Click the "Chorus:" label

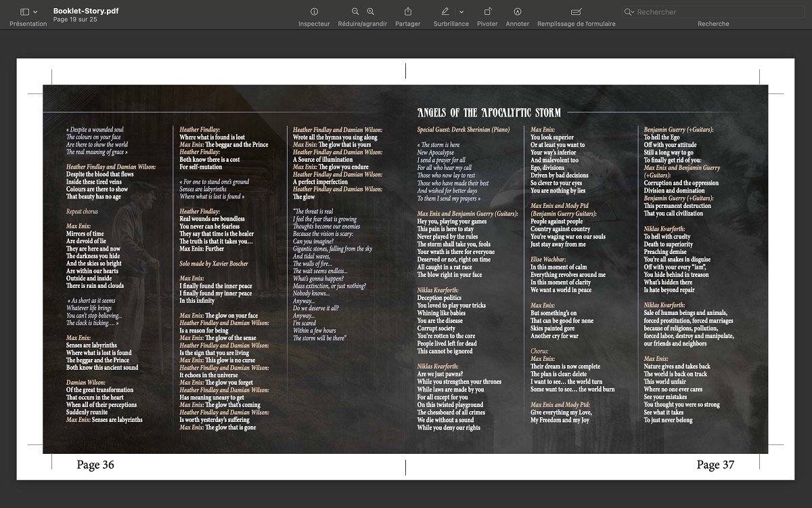540,352
